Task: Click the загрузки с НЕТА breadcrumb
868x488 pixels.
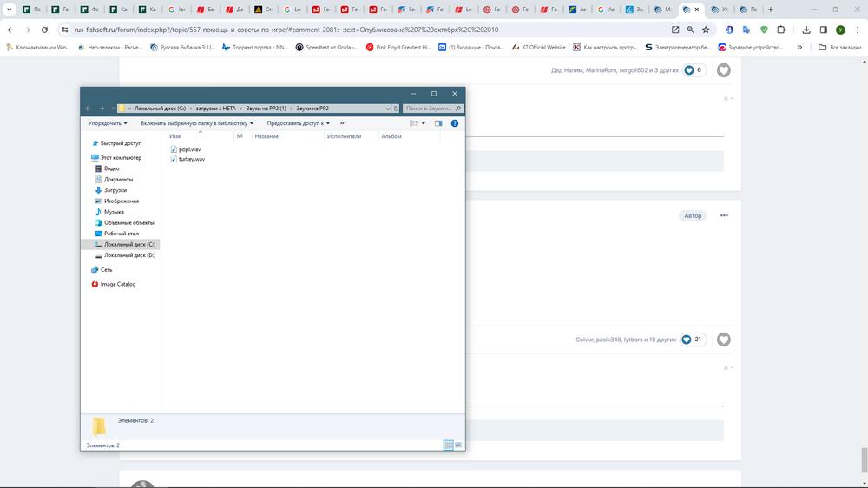Action: coord(215,109)
